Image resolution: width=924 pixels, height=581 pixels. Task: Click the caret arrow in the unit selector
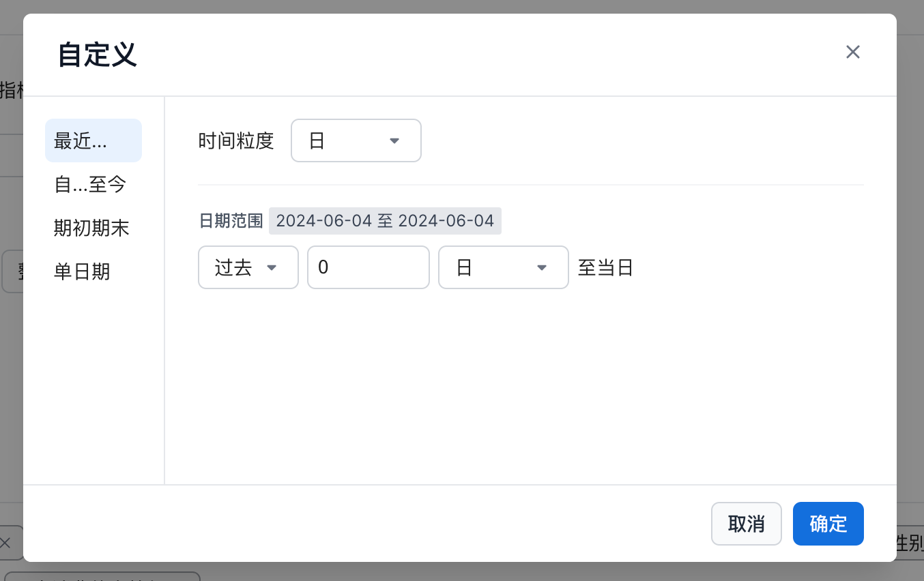542,267
